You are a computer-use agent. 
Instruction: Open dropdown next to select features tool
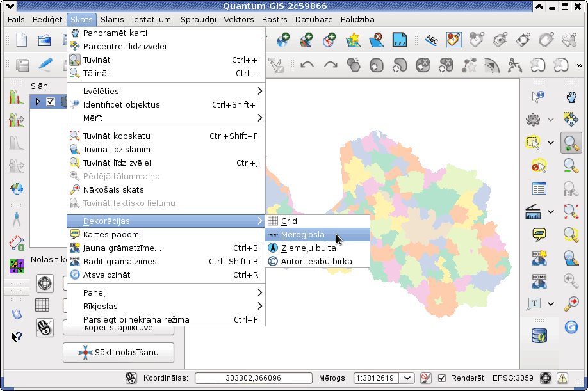(x=550, y=143)
